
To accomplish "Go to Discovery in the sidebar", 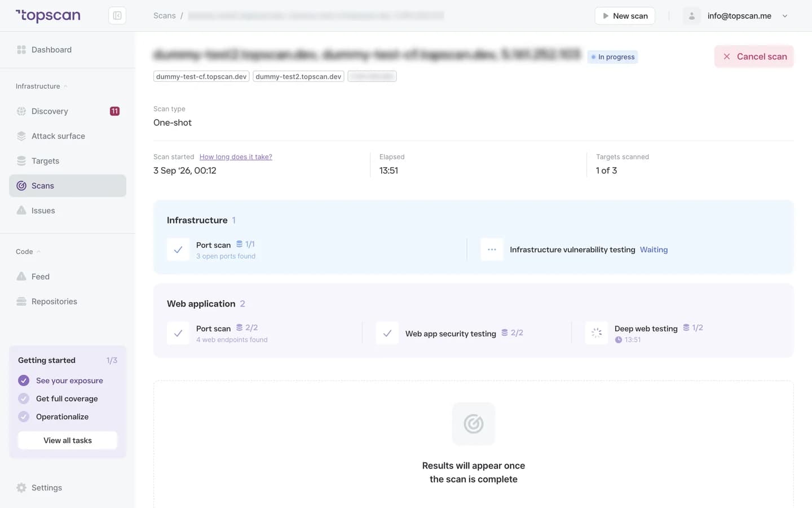I will [68, 111].
